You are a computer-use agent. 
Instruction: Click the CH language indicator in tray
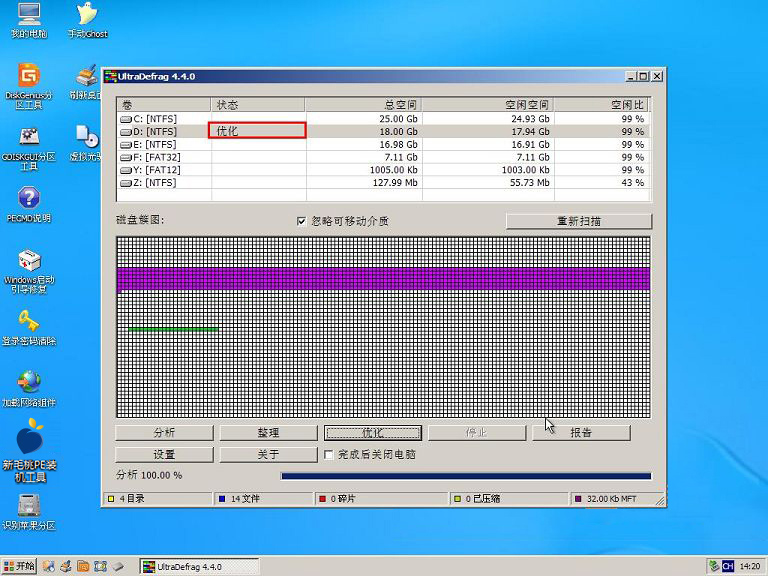pyautogui.click(x=728, y=566)
